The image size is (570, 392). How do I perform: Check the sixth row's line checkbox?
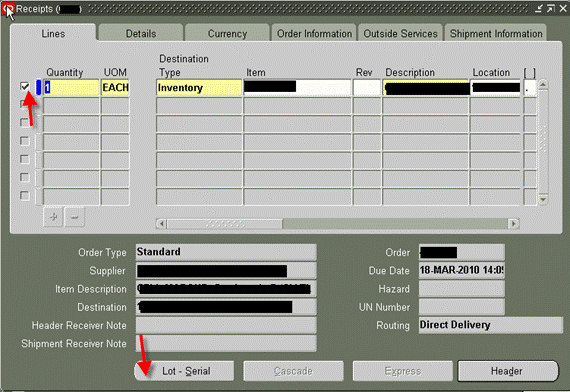pos(24,177)
